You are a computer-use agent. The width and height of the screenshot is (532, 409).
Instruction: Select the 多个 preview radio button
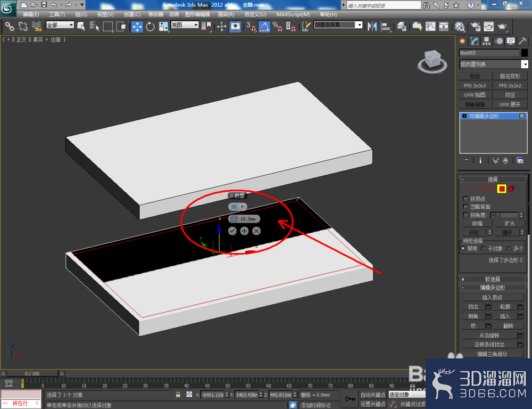[x=509, y=248]
